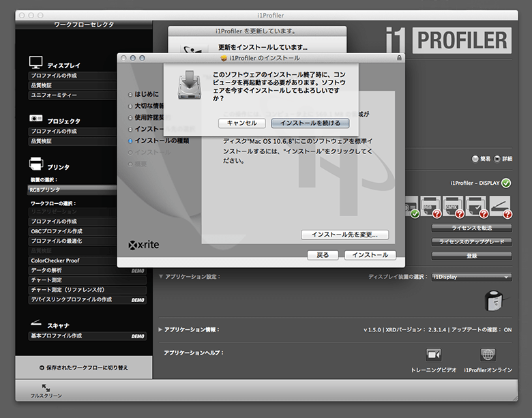The image size is (532, 418).
Task: Click the Scanner icon in workflow selector
Action: coord(35,323)
